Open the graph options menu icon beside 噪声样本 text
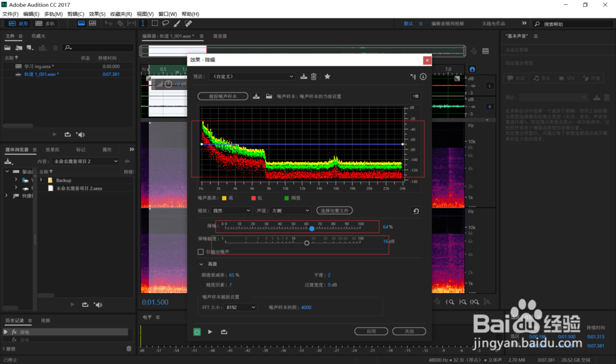 (x=416, y=96)
